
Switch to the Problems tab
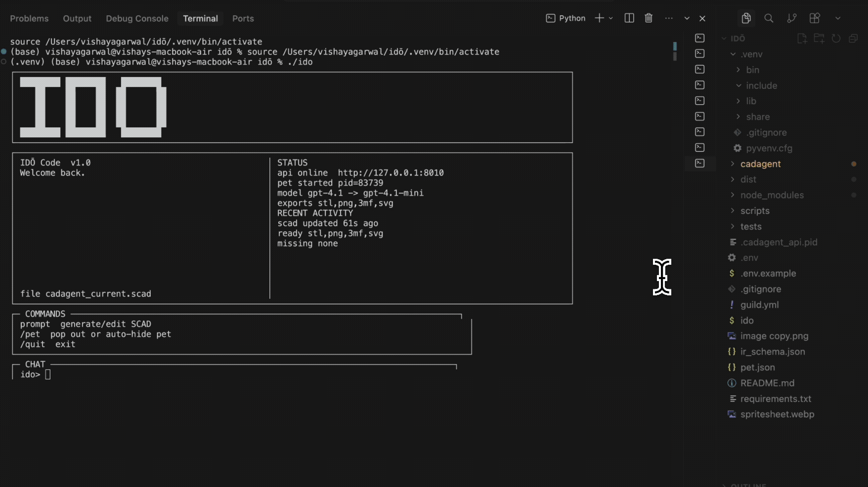click(29, 18)
